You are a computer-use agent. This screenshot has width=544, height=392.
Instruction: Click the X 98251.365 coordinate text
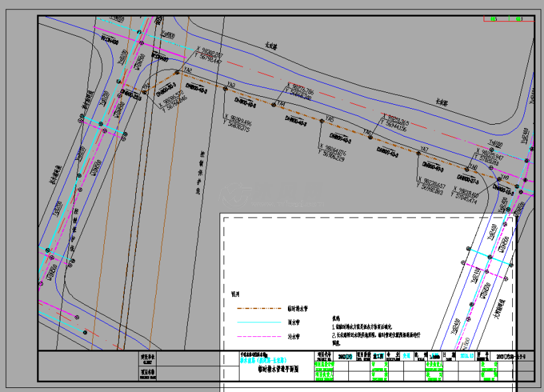tap(396, 119)
